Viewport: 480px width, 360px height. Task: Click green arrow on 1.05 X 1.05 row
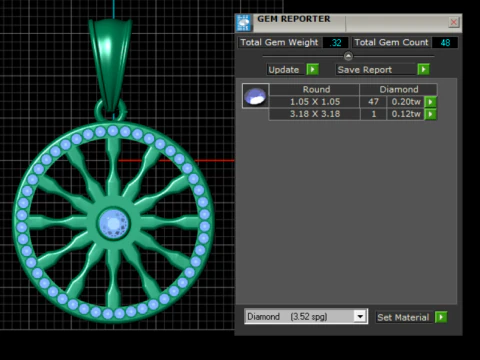point(430,102)
